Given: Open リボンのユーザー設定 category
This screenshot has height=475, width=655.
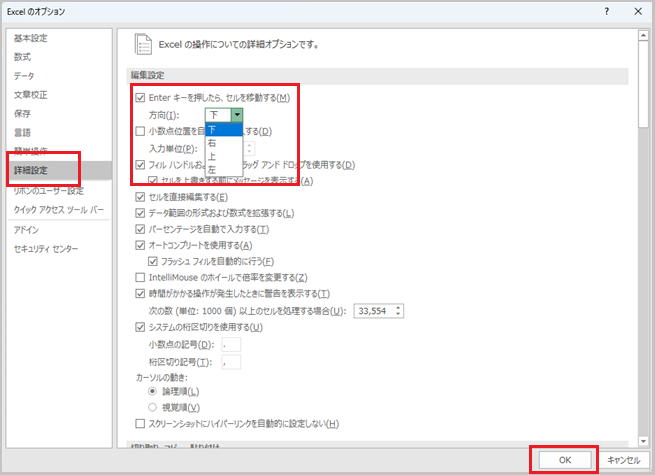Looking at the screenshot, I should (48, 191).
